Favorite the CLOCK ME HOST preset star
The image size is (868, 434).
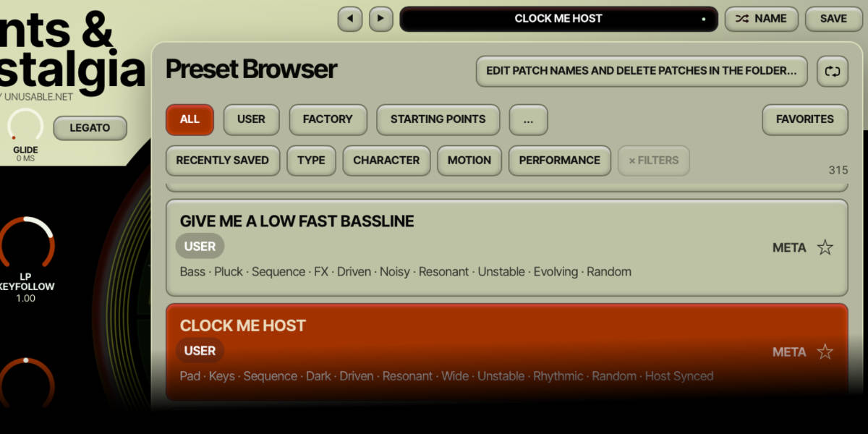825,352
